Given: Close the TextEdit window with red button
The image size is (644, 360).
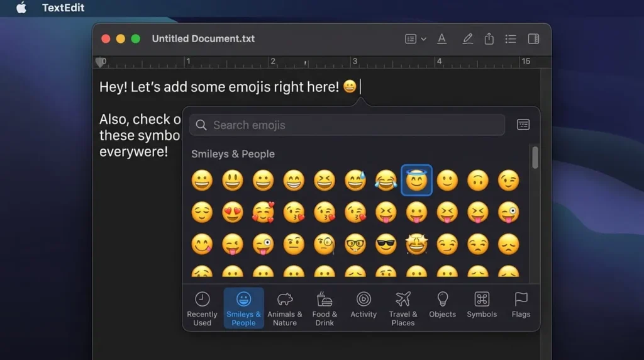Looking at the screenshot, I should pyautogui.click(x=106, y=38).
